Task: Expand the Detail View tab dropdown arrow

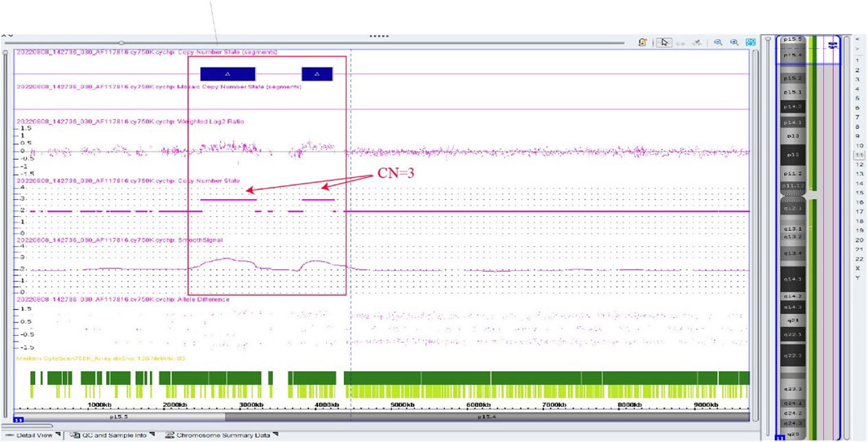Action: [57, 435]
